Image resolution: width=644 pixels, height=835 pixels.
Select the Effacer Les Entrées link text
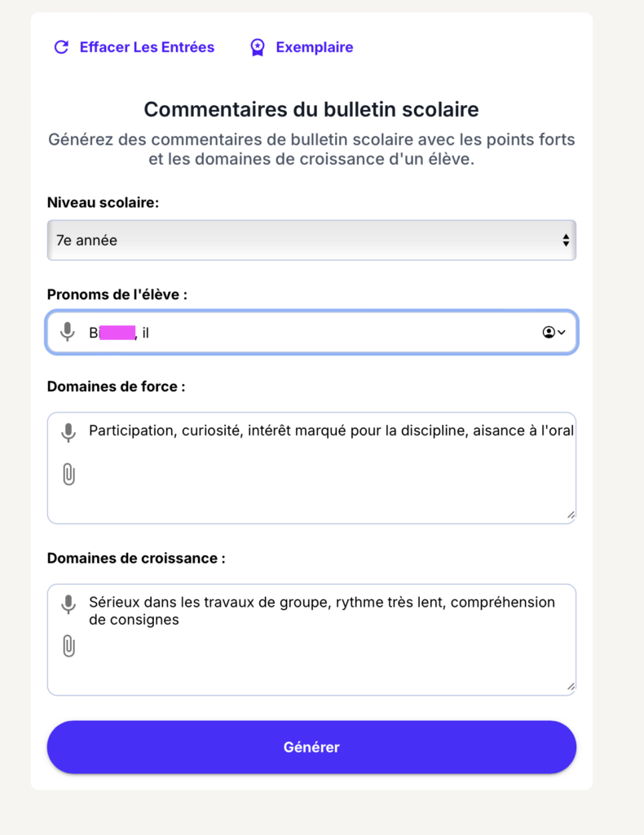pyautogui.click(x=147, y=47)
